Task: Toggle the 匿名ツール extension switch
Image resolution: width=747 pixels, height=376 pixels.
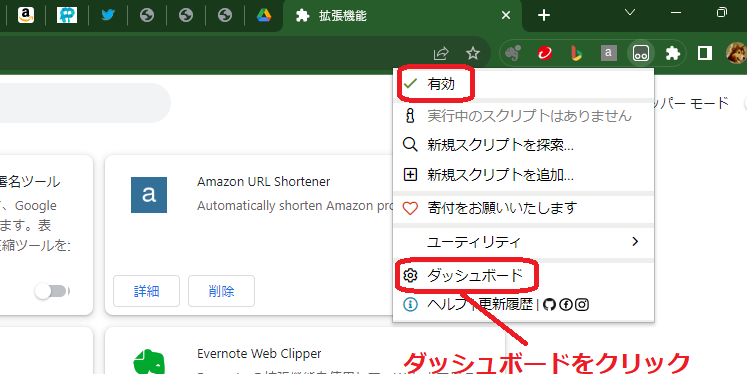Action: [52, 291]
